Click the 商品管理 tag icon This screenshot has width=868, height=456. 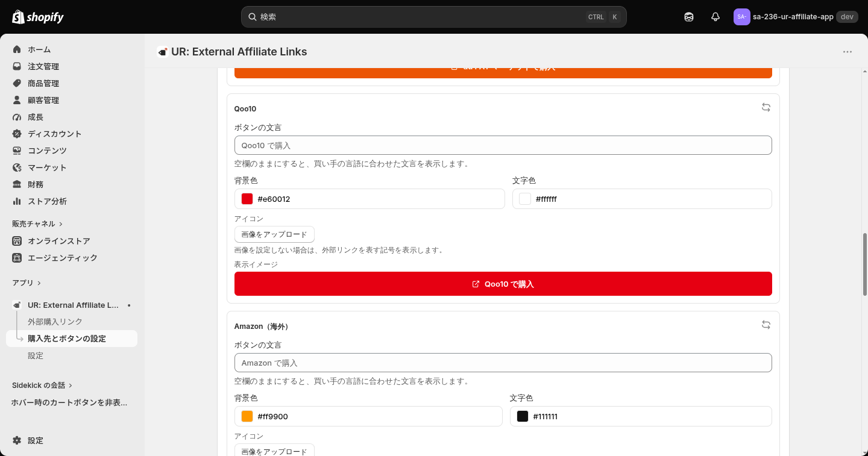(x=17, y=83)
